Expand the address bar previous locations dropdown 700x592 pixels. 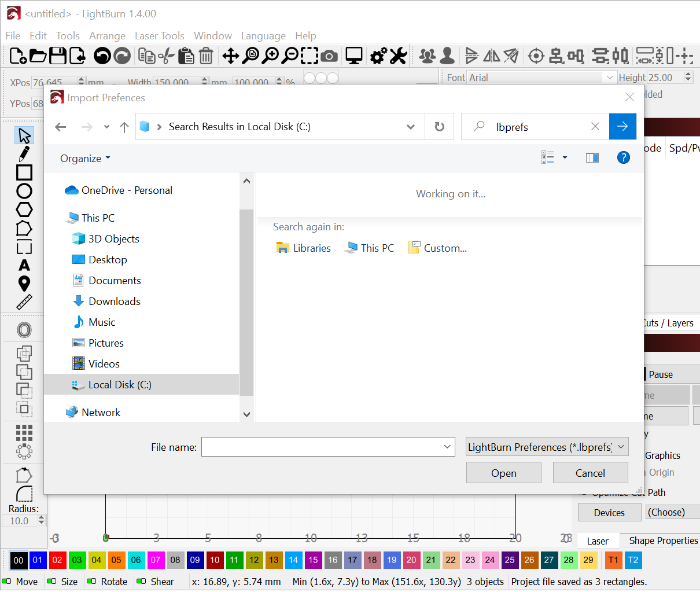(x=411, y=127)
